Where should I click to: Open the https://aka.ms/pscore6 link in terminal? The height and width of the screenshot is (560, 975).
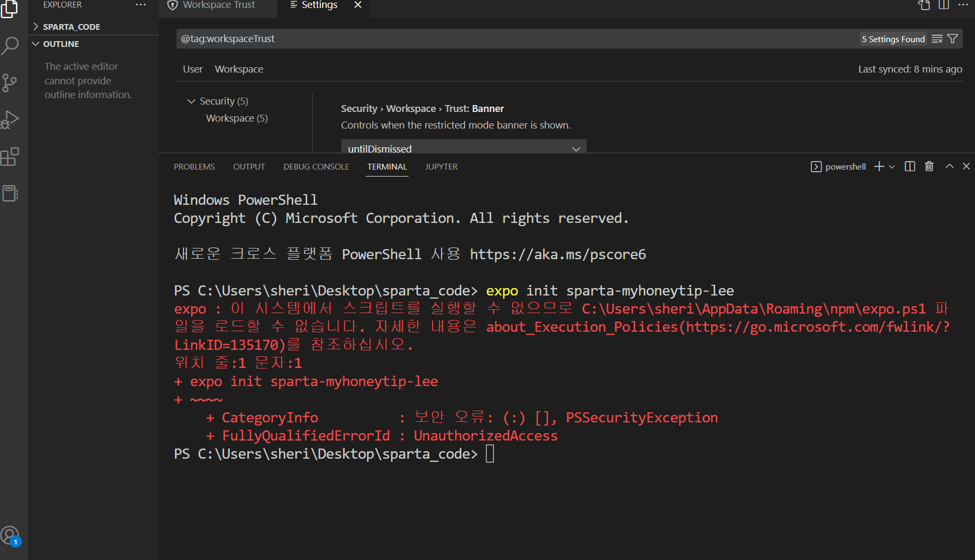click(558, 254)
